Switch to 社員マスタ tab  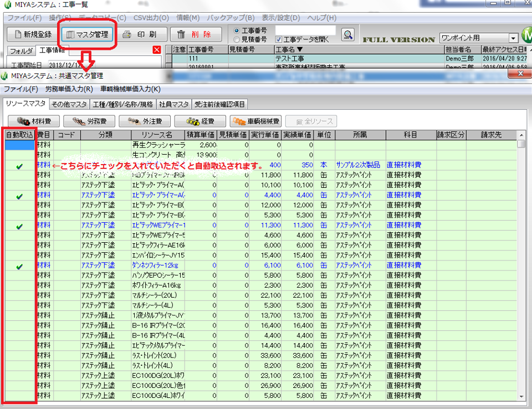(x=173, y=104)
